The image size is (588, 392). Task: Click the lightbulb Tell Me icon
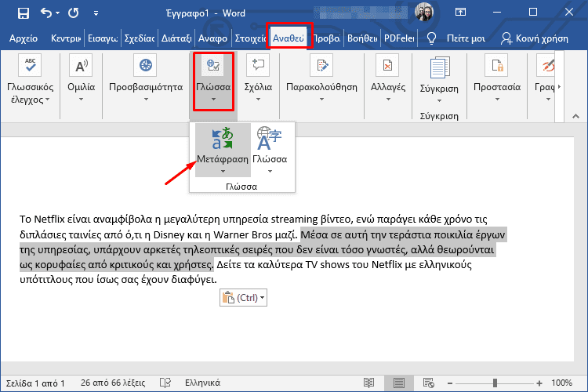tap(431, 38)
